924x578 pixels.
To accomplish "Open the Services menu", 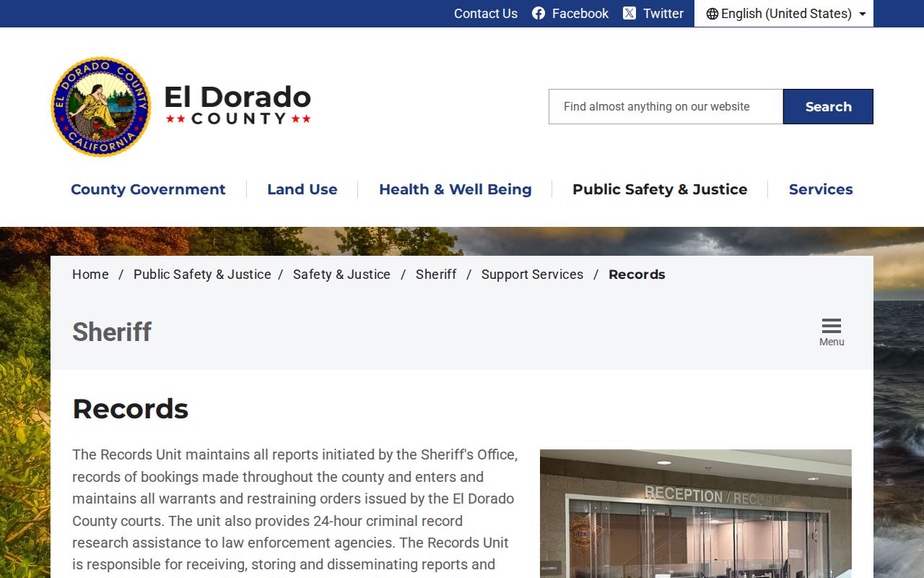I will coord(821,189).
